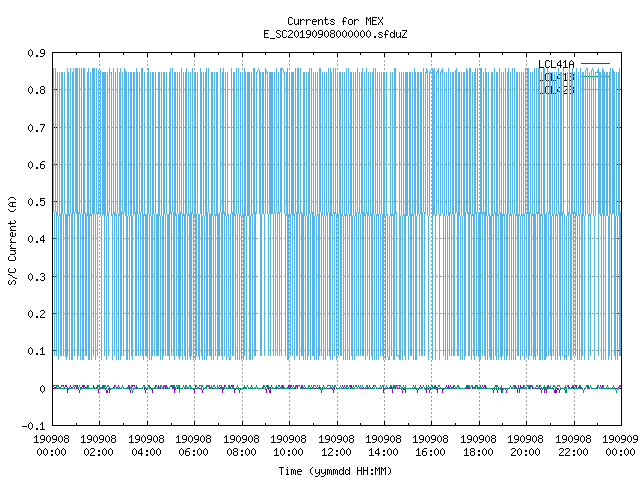The width and height of the screenshot is (640, 480).
Task: Click the y-axis tick label -0.1
Action: click(33, 426)
